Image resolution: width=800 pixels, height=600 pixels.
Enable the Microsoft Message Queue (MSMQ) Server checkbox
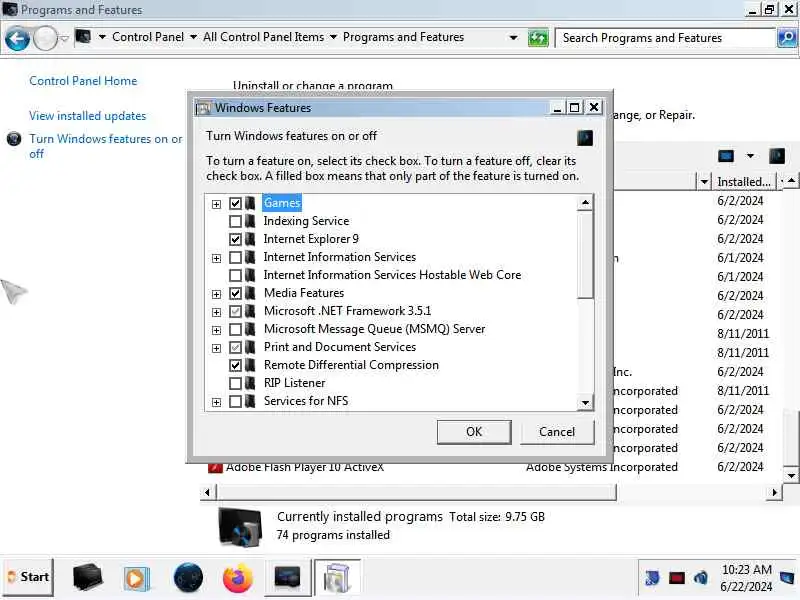235,330
